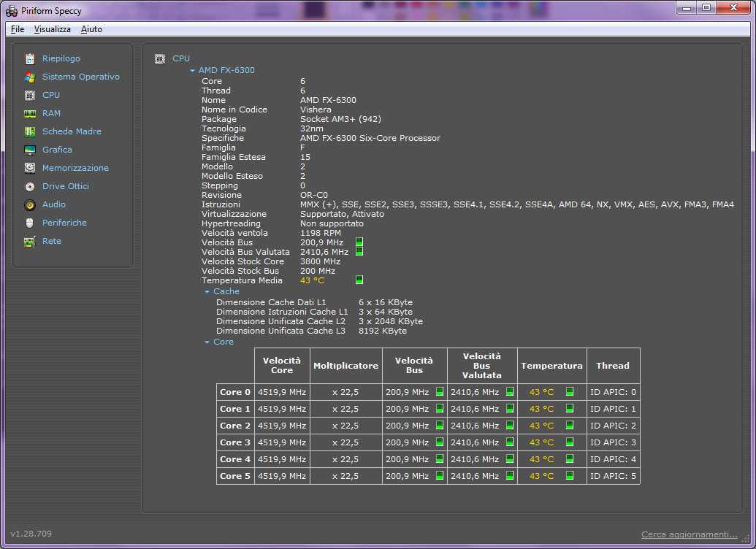The width and height of the screenshot is (756, 549).
Task: Click Core 3 rated bus graph icon
Action: (x=510, y=442)
